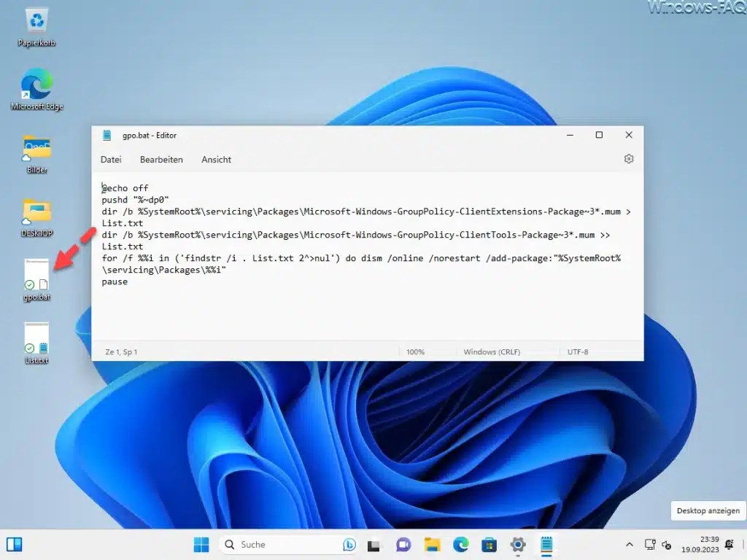Open the Bearbeiten menu

pos(161,160)
